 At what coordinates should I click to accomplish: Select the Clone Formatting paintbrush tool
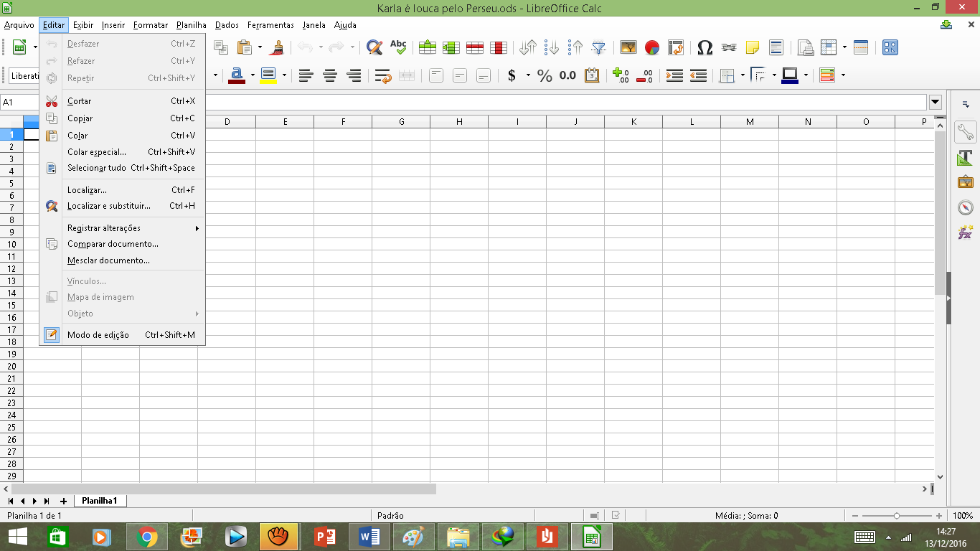pos(277,47)
